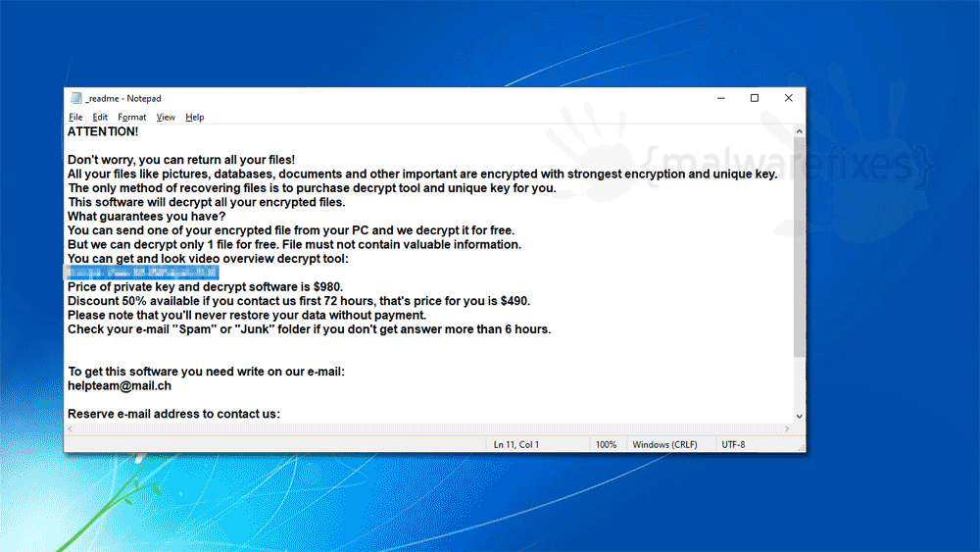Viewport: 980px width, 552px height.
Task: Open the Format menu
Action: (132, 117)
